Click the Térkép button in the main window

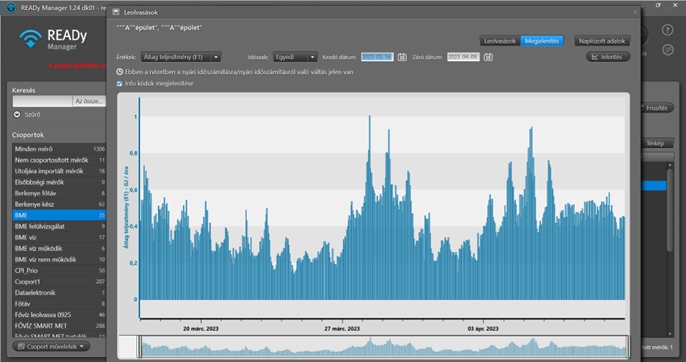point(656,143)
